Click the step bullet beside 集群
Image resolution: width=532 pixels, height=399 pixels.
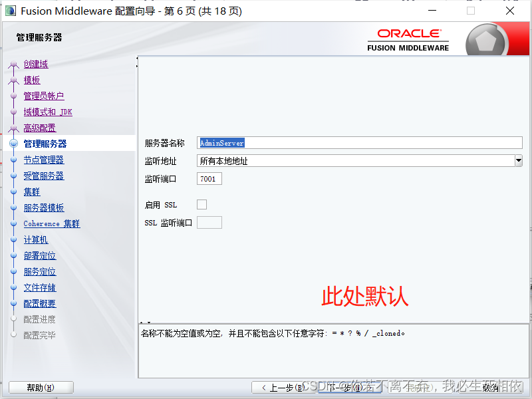coord(13,192)
